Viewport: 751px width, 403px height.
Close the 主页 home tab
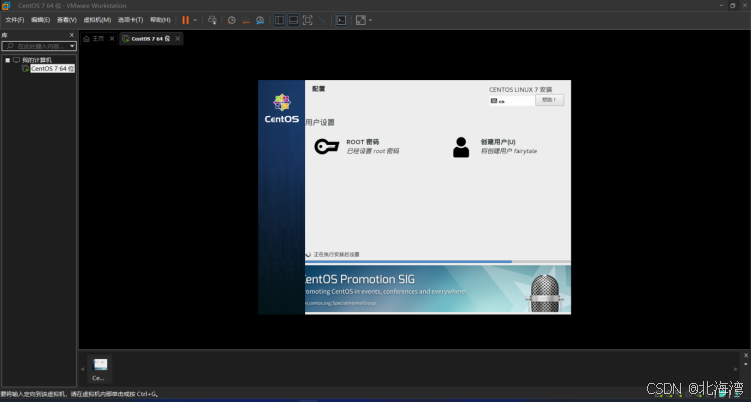pyautogui.click(x=112, y=39)
